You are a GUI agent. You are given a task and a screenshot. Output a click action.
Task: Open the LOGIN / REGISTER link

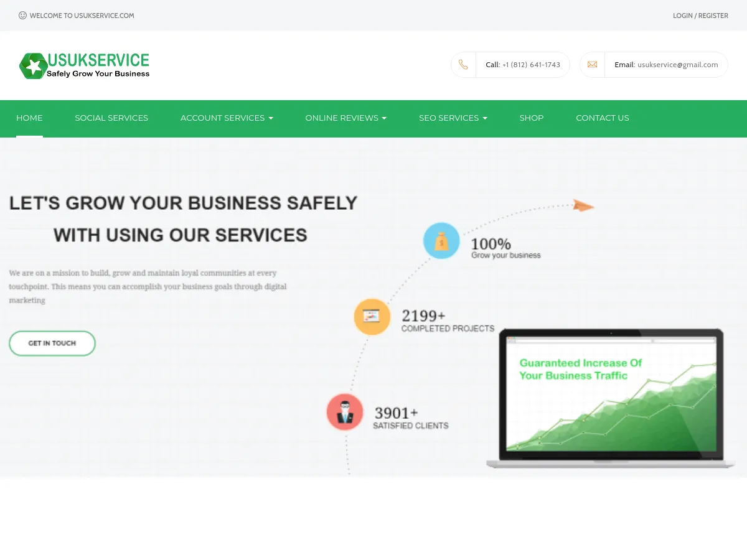point(700,16)
